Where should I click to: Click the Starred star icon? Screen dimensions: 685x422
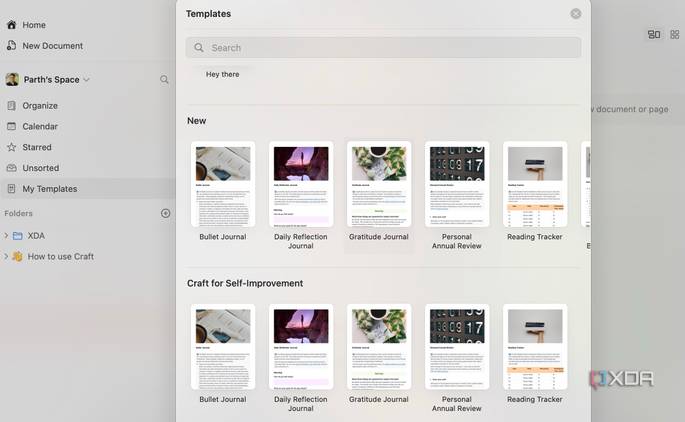12,147
